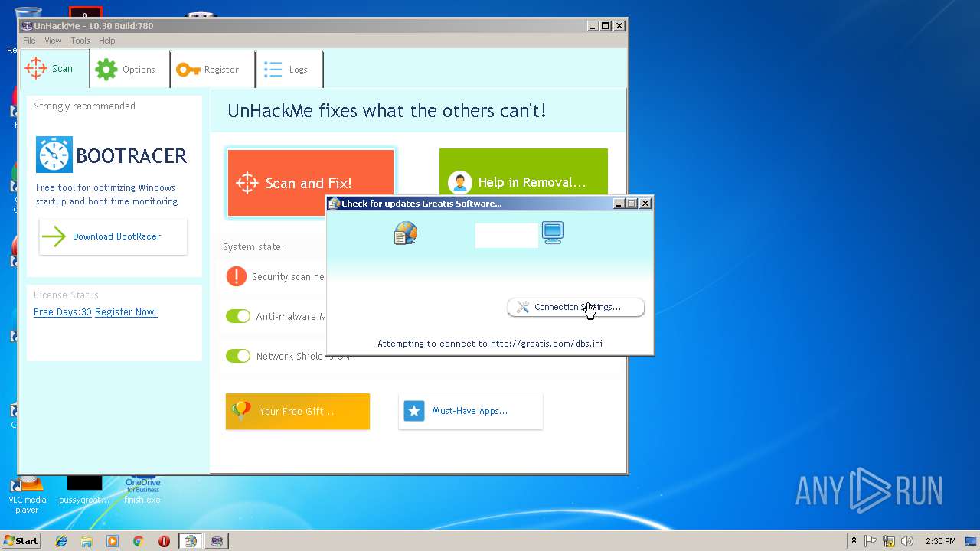This screenshot has height=551, width=980.
Task: Click the Register Now! link
Action: (x=126, y=312)
